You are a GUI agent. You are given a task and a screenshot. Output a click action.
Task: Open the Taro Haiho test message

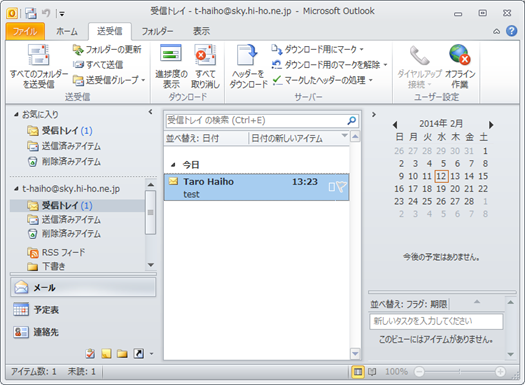[256, 187]
